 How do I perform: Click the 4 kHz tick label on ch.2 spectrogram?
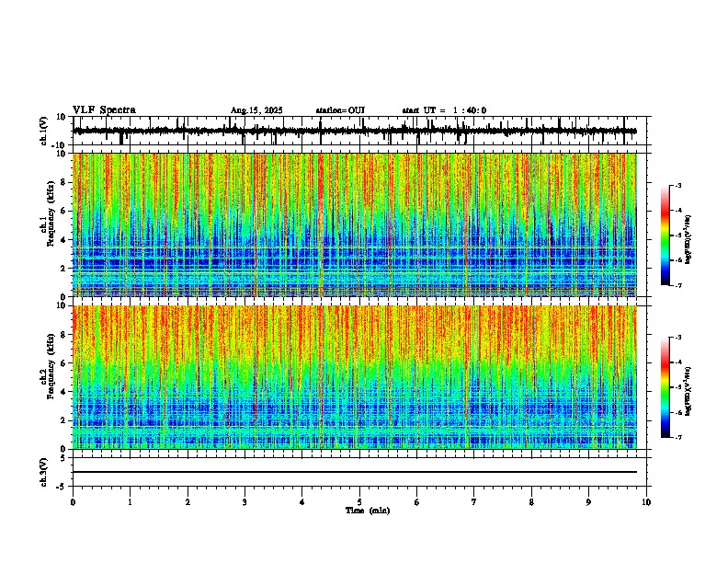point(64,392)
